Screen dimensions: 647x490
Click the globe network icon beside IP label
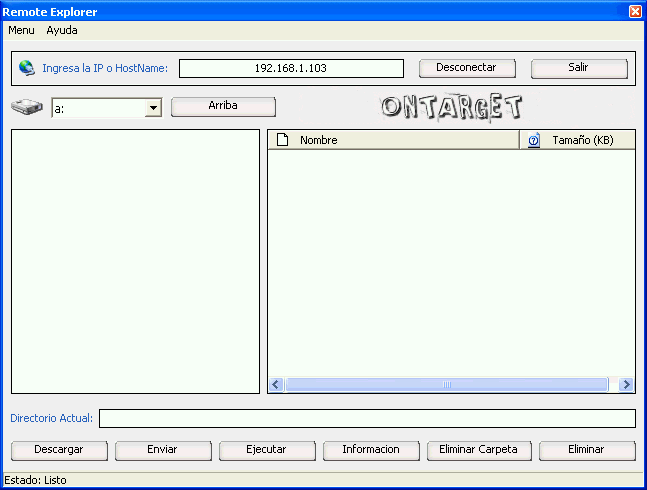(x=27, y=69)
